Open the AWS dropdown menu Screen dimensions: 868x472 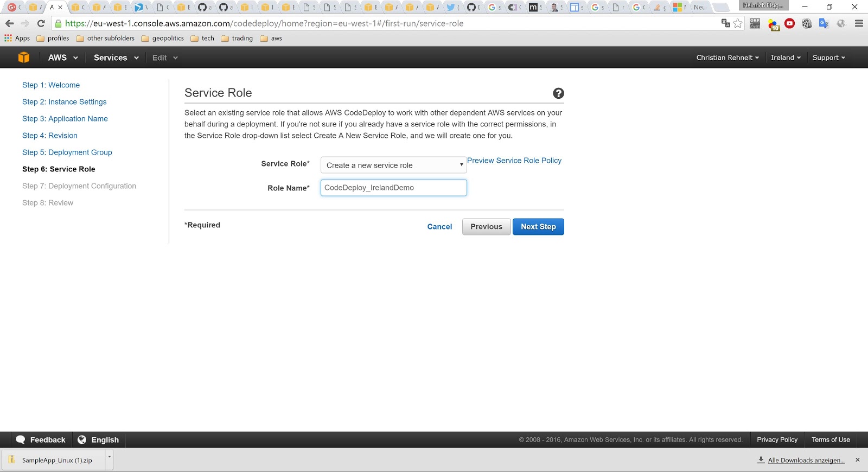click(x=63, y=58)
